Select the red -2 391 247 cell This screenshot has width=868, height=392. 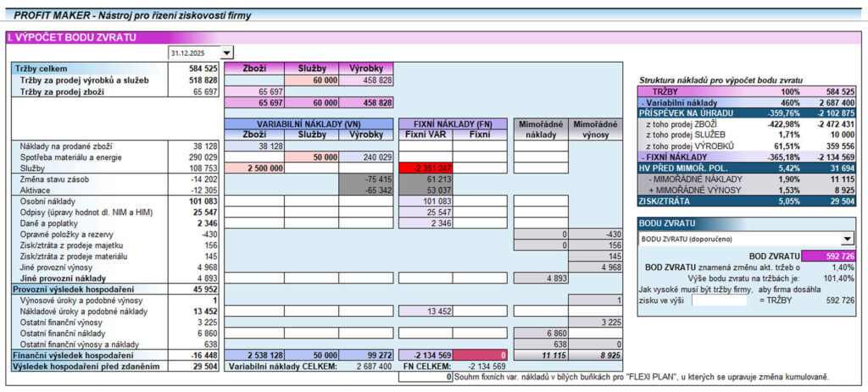[426, 168]
